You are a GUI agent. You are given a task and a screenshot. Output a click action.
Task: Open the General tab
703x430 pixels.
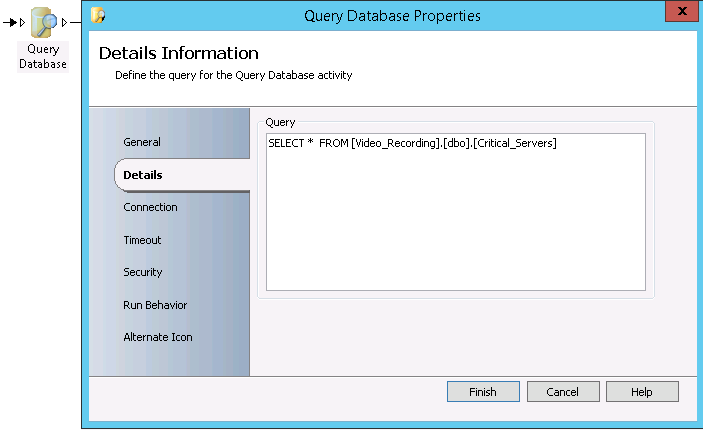pyautogui.click(x=142, y=142)
